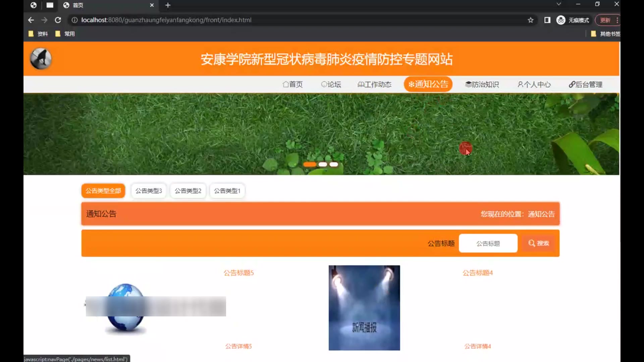
Task: Switch to third carousel dot
Action: coord(334,164)
